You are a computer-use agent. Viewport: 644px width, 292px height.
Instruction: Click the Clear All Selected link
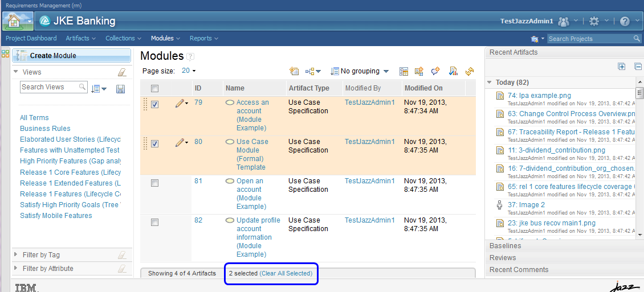click(286, 273)
